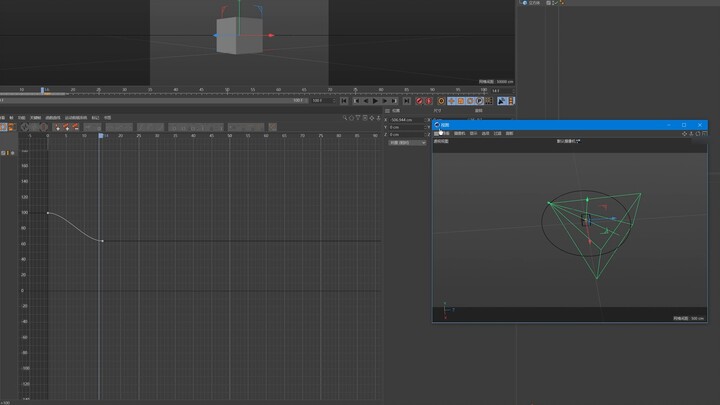Jump to the start of the animation
This screenshot has height=405, width=720.
pos(344,100)
